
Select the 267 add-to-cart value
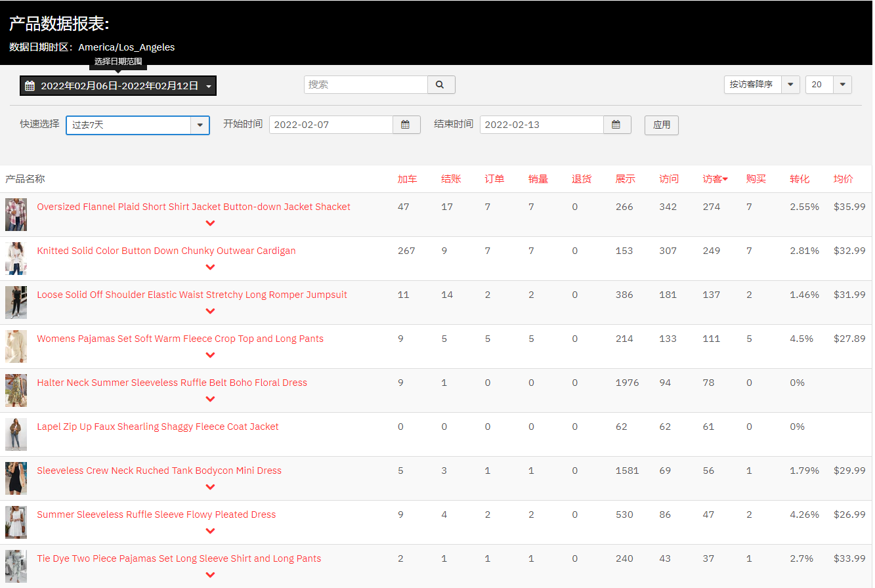tap(406, 251)
